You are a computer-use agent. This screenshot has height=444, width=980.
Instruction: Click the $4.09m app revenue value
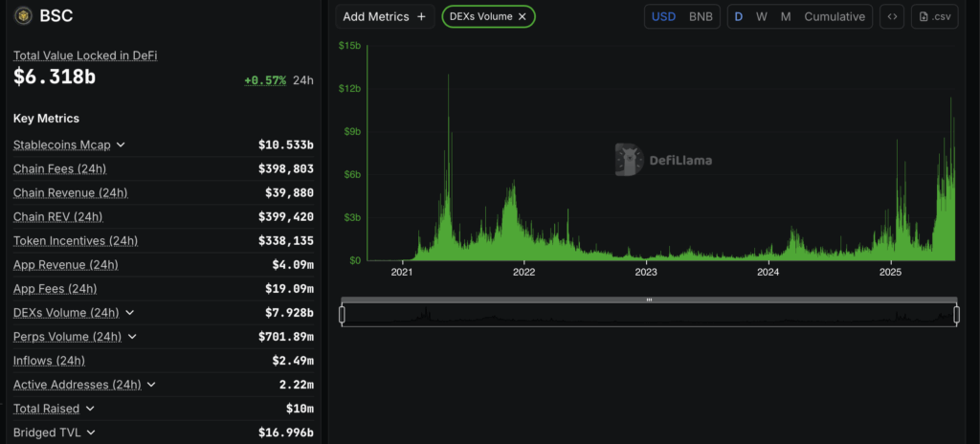(293, 264)
